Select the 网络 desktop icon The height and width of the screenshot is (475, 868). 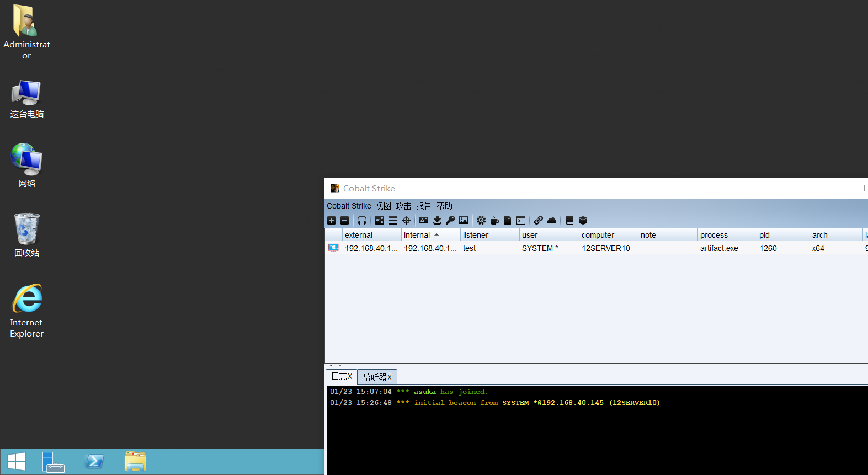(26, 166)
